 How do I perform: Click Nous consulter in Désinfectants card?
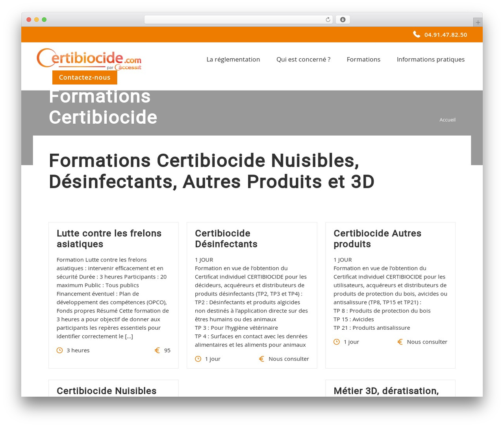pos(289,359)
